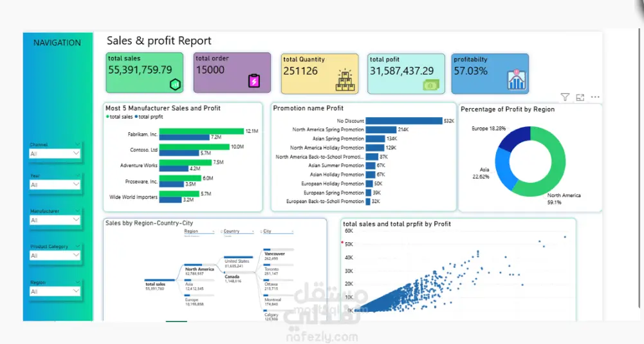Select the No Discount promotion bar
This screenshot has height=344, width=644.
pyautogui.click(x=404, y=120)
